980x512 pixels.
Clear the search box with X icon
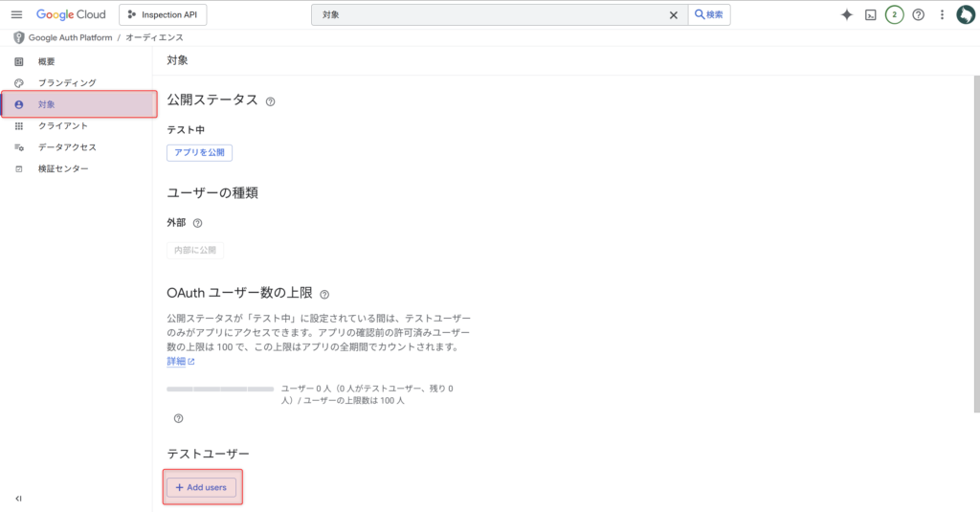point(674,15)
